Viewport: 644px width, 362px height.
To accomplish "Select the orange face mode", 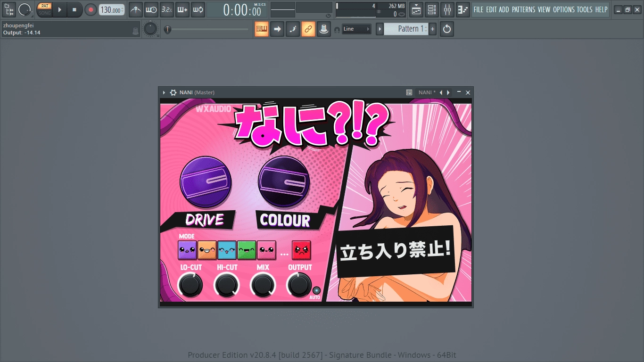I will pyautogui.click(x=207, y=250).
